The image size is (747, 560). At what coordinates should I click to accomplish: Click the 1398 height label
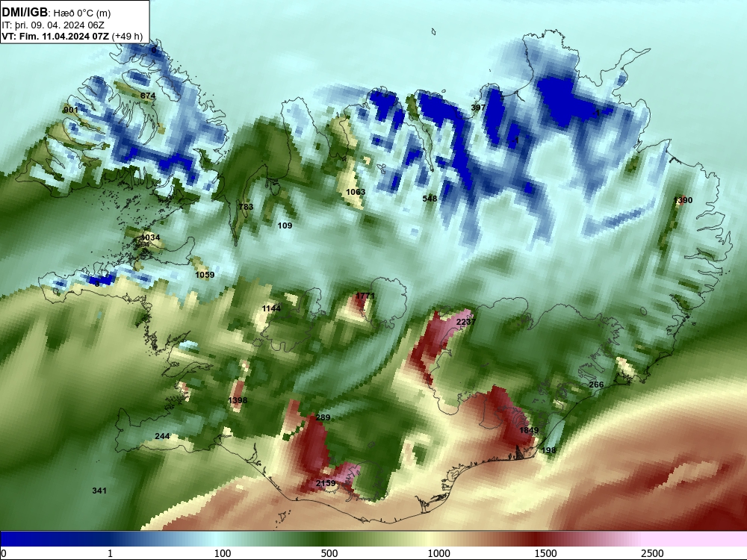[238, 400]
